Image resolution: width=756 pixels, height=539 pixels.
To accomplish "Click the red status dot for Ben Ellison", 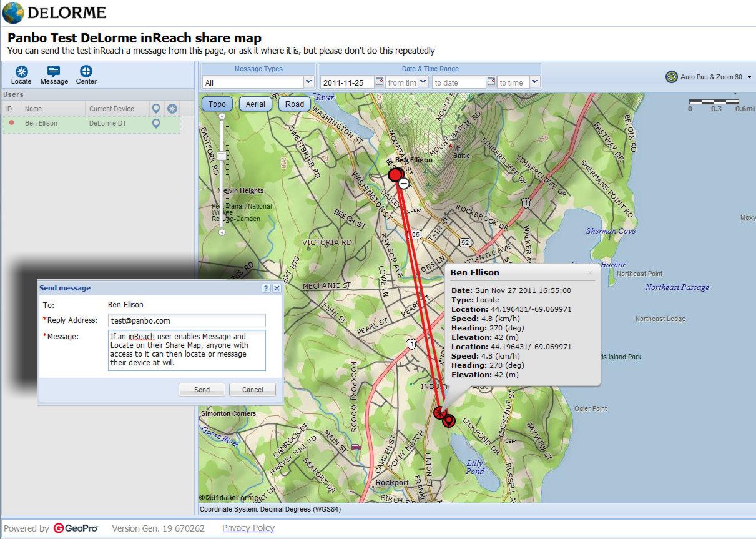I will click(x=11, y=123).
